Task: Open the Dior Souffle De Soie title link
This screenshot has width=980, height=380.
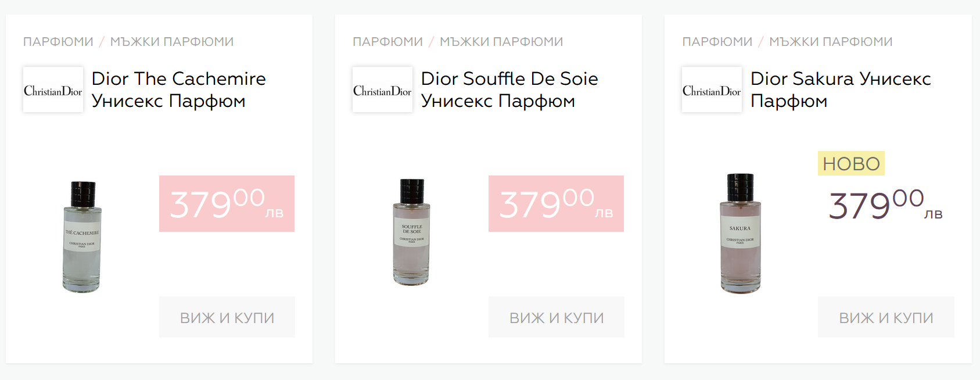Action: coord(509,89)
